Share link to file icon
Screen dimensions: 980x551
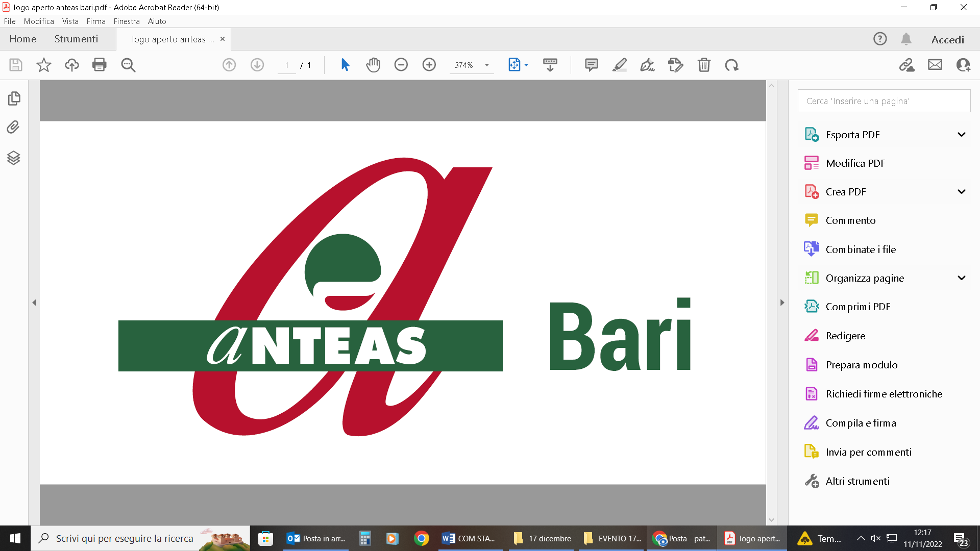tap(907, 65)
